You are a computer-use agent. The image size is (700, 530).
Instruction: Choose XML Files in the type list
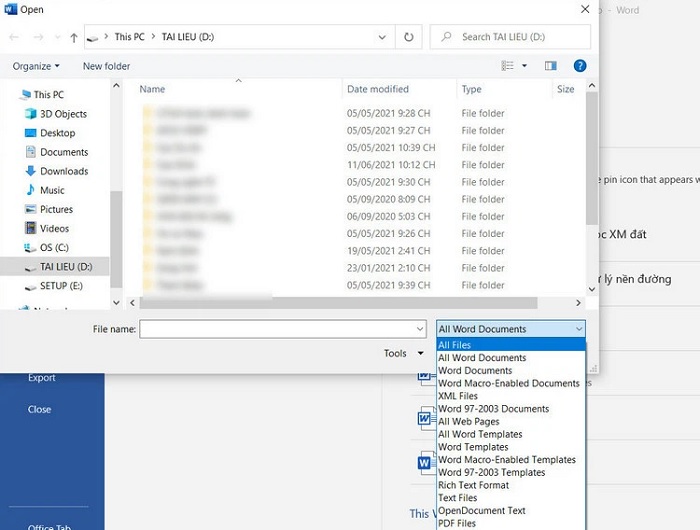pos(511,396)
